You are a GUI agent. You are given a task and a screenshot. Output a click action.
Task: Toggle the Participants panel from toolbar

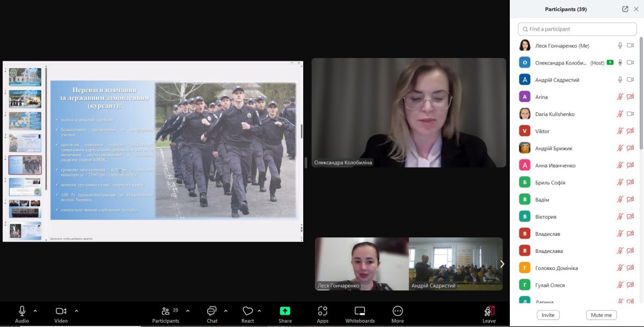coord(166,314)
